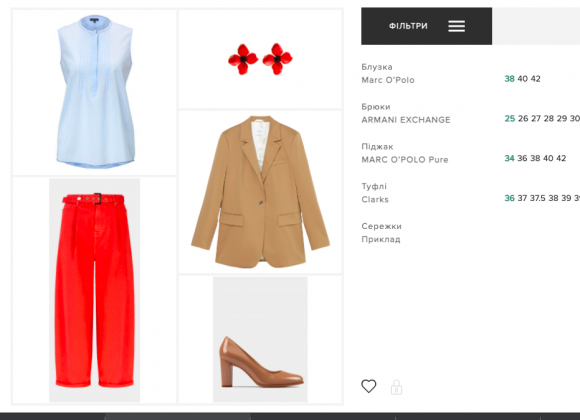Click the padlock lock icon
Viewport: 580px width, 420px height.
coord(396,387)
